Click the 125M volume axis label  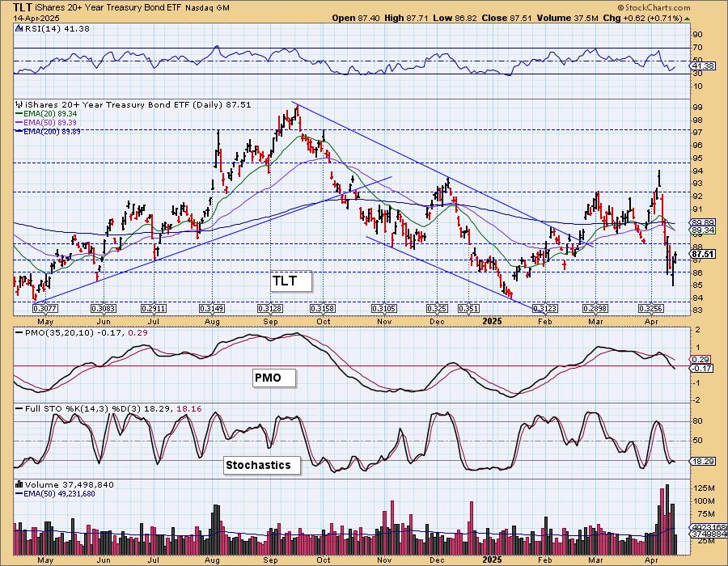[x=704, y=488]
